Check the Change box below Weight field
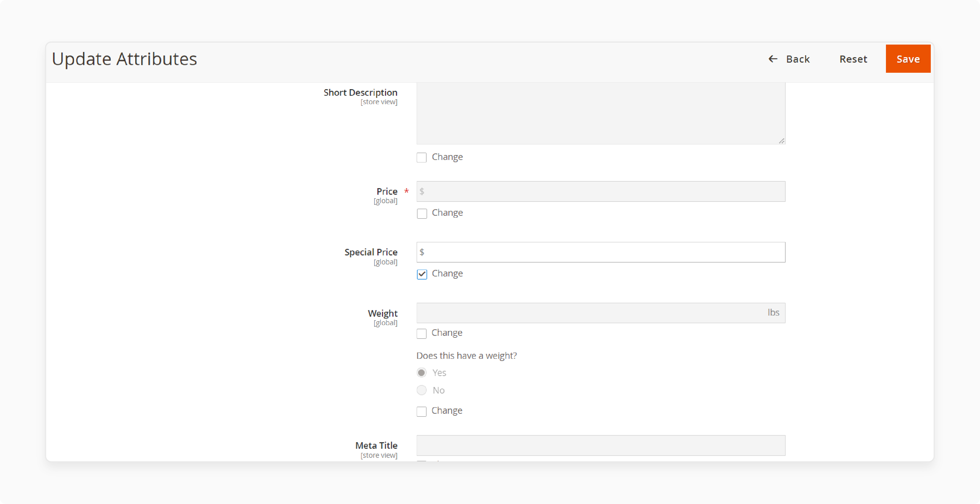The image size is (980, 504). coord(422,334)
